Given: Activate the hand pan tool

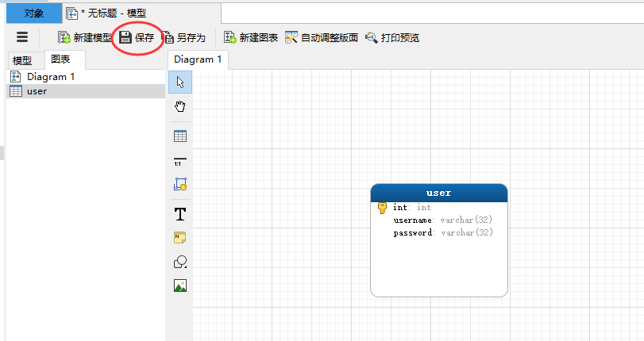Looking at the screenshot, I should [180, 107].
